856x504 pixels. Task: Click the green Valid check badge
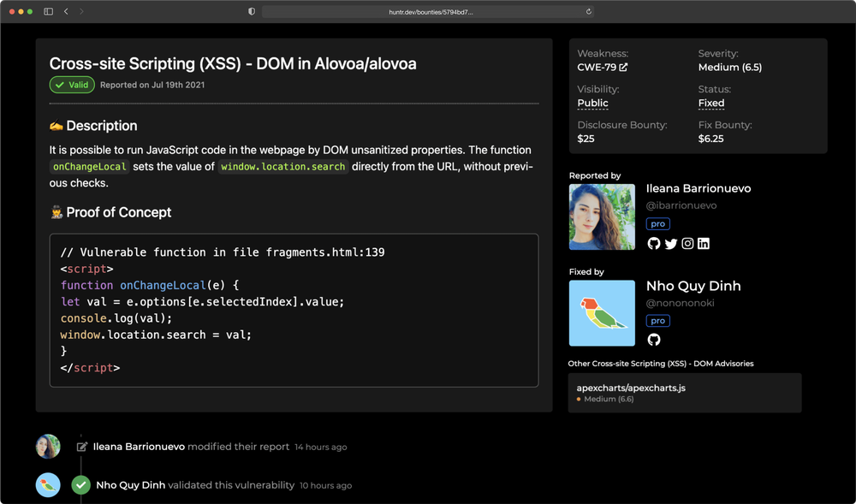click(x=71, y=85)
